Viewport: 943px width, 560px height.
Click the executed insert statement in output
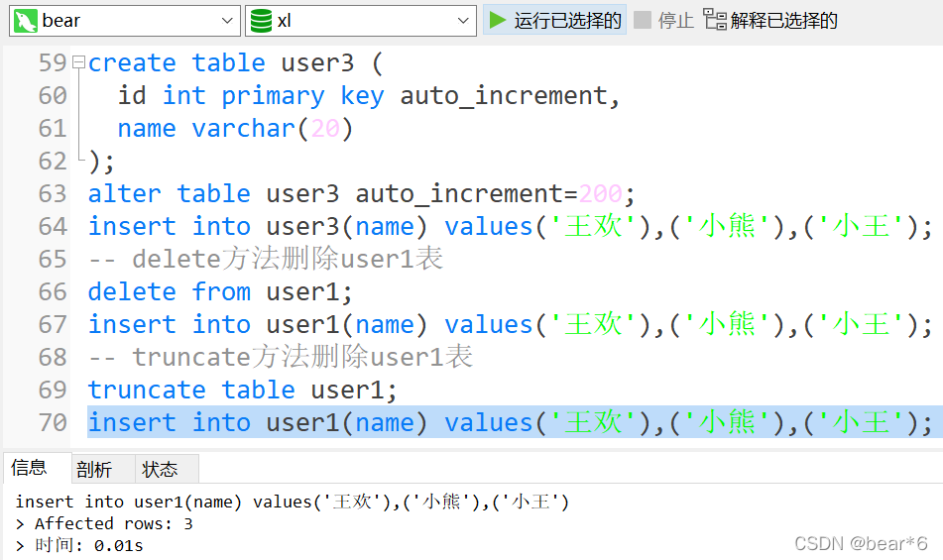292,502
